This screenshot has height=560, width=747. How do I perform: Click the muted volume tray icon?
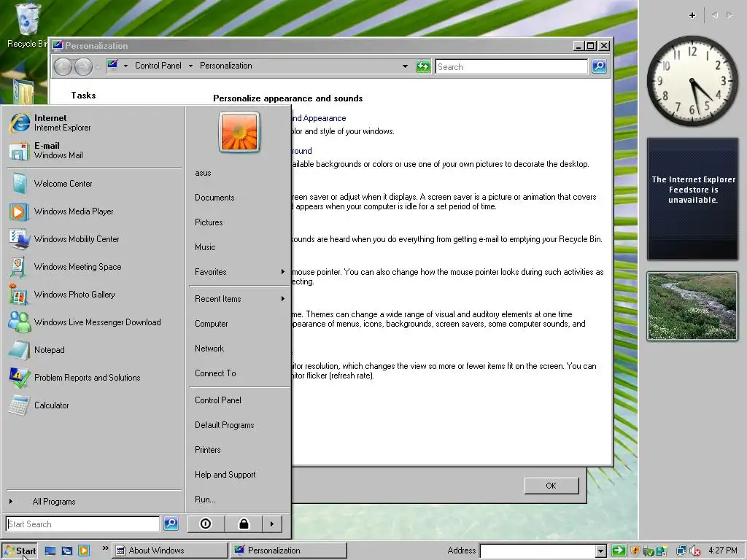pos(695,551)
